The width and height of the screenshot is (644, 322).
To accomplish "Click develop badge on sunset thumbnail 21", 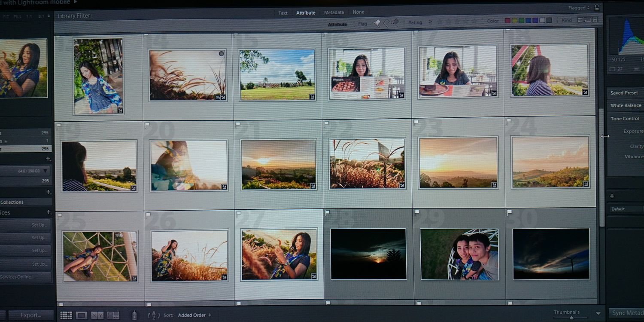I will click(313, 186).
